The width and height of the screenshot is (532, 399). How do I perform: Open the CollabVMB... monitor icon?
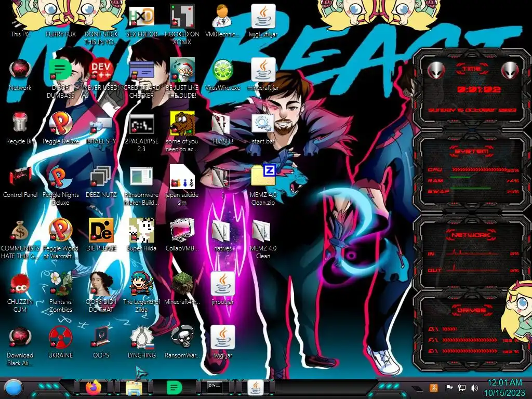point(182,231)
